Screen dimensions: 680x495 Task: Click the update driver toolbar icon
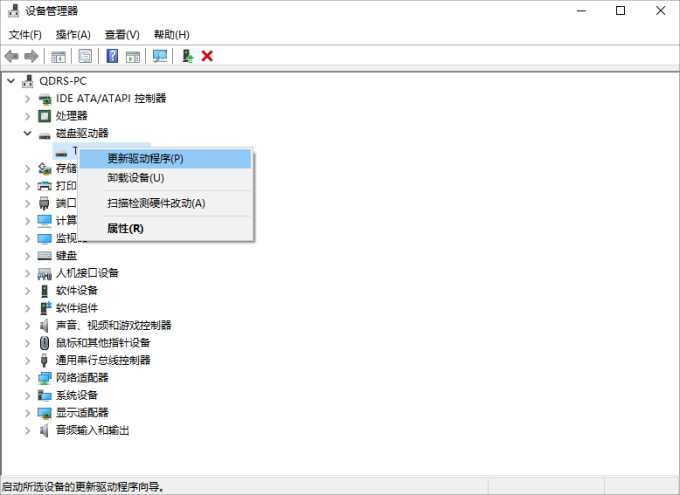pyautogui.click(x=187, y=56)
